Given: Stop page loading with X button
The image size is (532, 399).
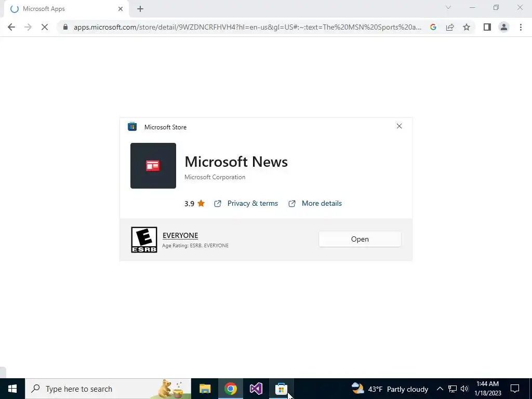Looking at the screenshot, I should [45, 27].
